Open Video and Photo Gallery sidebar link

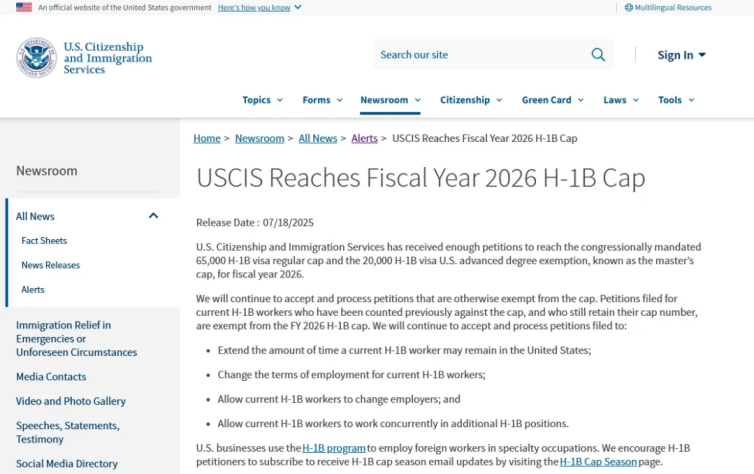point(71,401)
